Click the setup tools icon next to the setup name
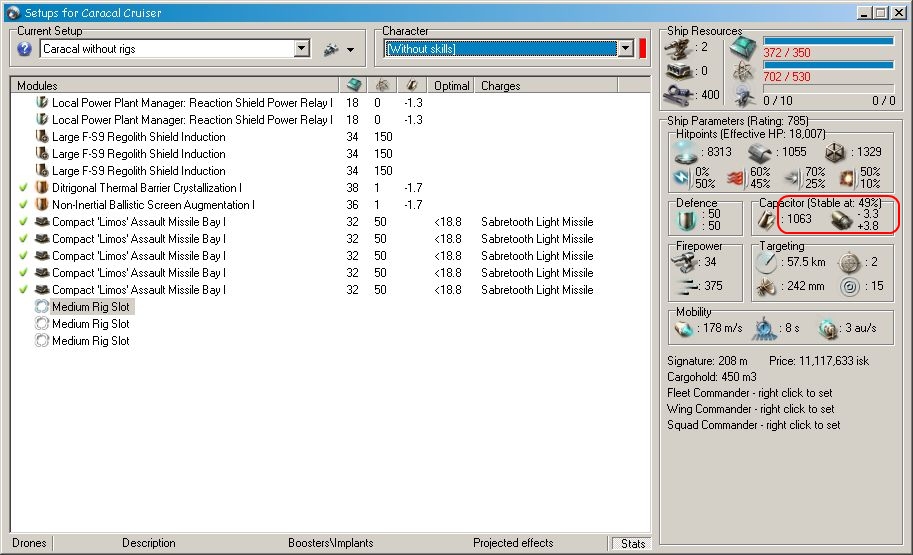This screenshot has height=555, width=913. click(331, 49)
